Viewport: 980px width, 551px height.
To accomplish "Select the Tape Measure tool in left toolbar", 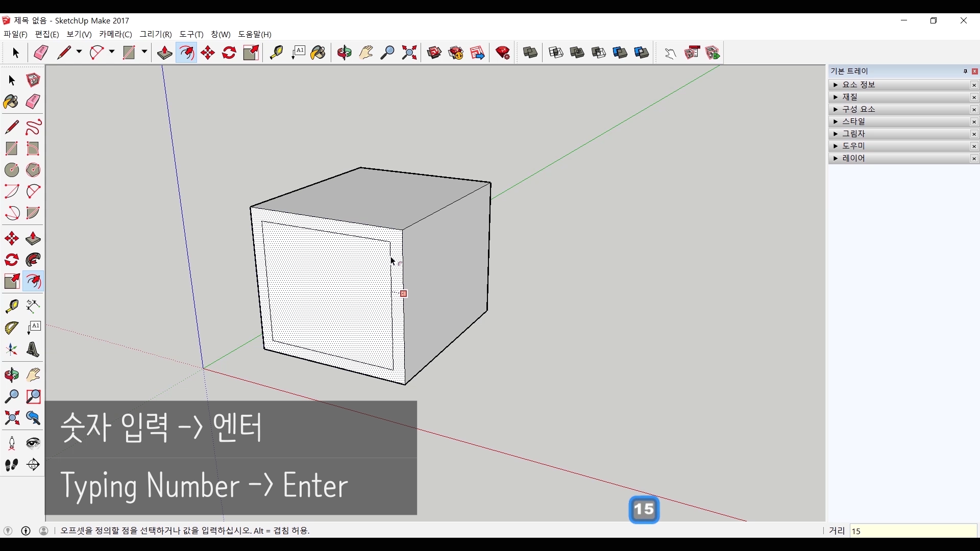I will (11, 306).
